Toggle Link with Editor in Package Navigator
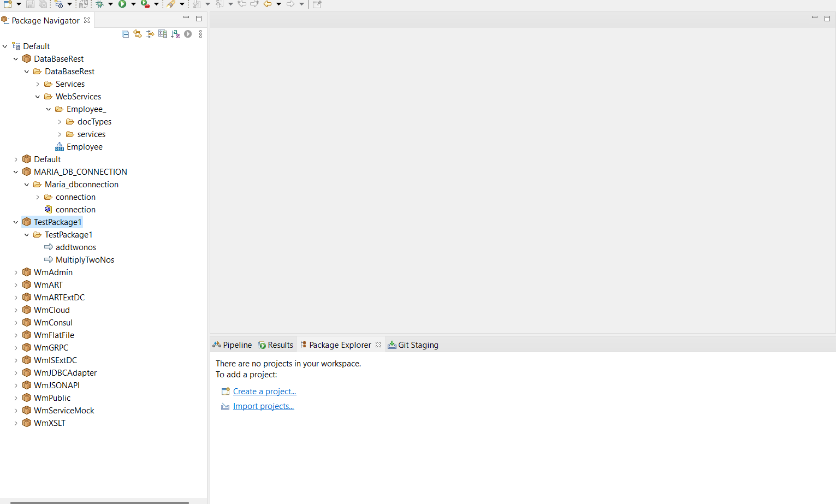This screenshot has height=504, width=836. pos(138,34)
